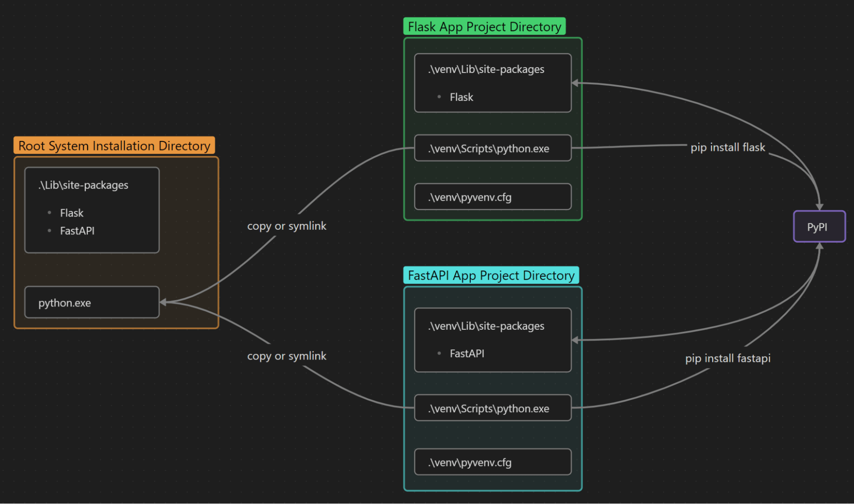The width and height of the screenshot is (854, 504).
Task: Select the Flask App Project Directory label
Action: [x=484, y=26]
